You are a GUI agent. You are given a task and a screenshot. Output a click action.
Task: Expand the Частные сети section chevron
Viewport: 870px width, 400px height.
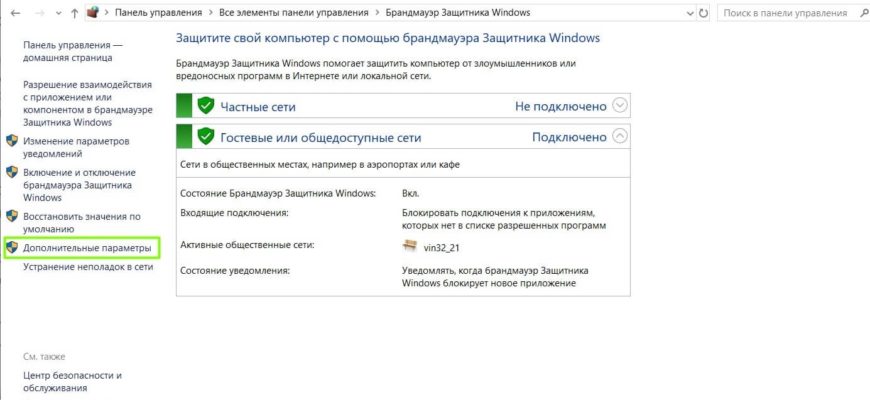click(620, 105)
